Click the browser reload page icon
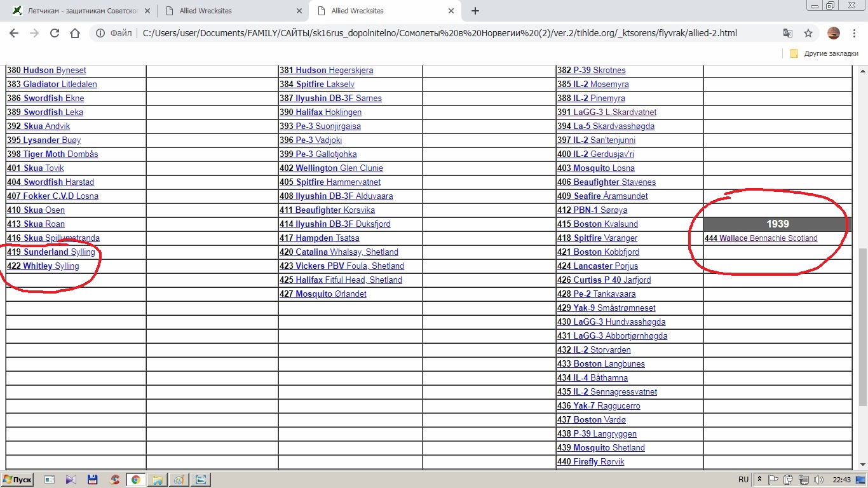Screen dimensions: 868x488 (x=55, y=34)
